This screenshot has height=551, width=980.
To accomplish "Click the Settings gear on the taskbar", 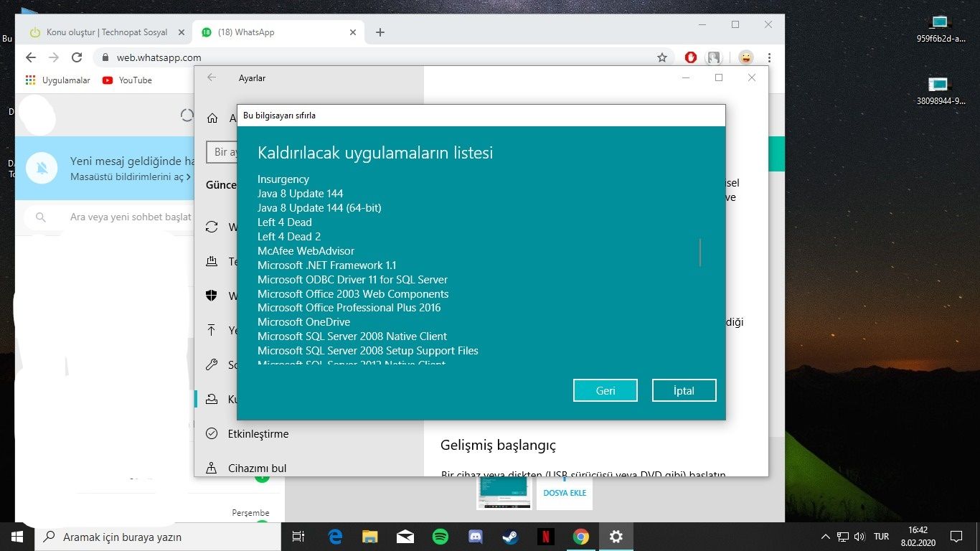I will point(616,537).
